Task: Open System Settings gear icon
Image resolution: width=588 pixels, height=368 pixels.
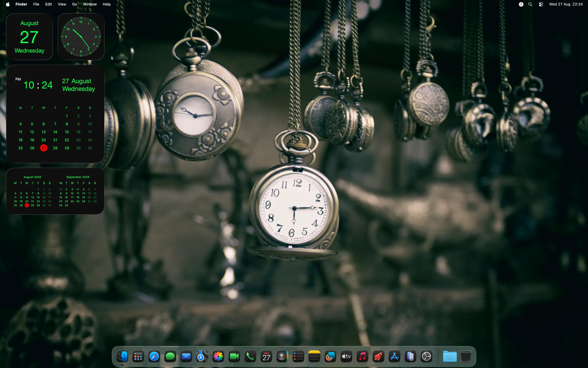Action: pyautogui.click(x=426, y=356)
